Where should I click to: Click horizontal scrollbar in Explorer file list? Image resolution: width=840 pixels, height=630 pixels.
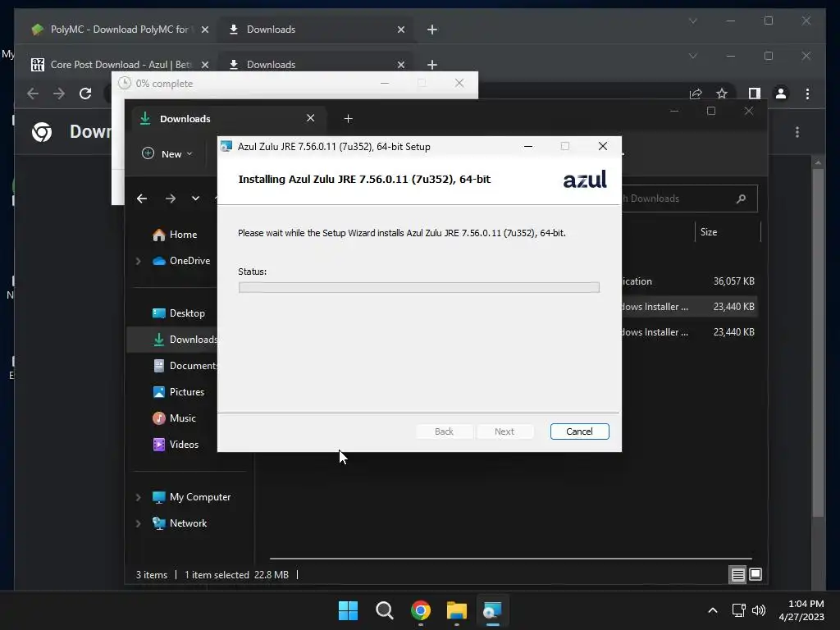(x=510, y=558)
